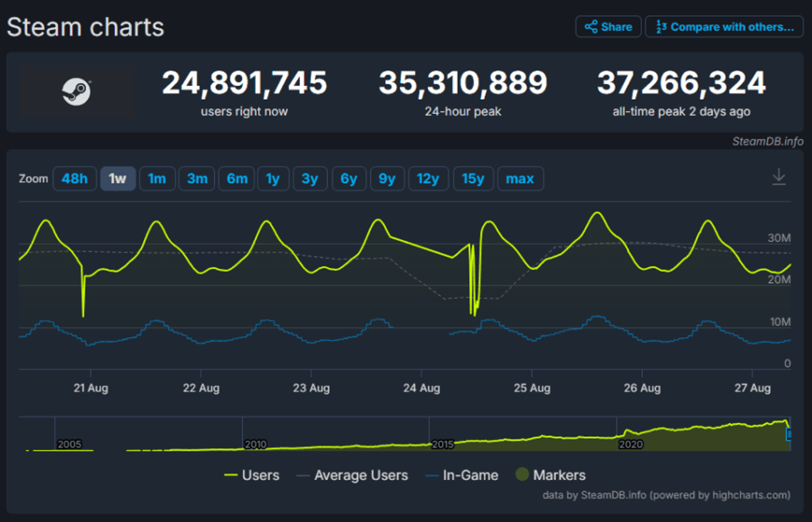Set chart zoom to 1y

[273, 179]
